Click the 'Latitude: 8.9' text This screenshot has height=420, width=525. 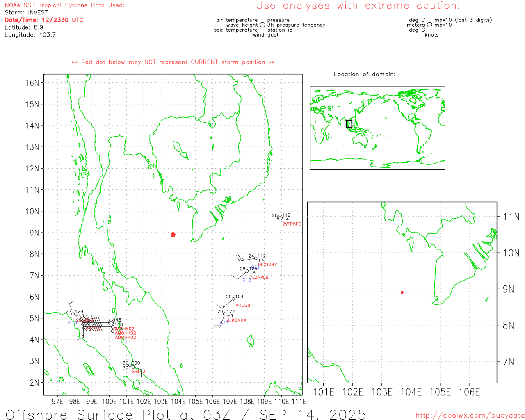(x=24, y=27)
